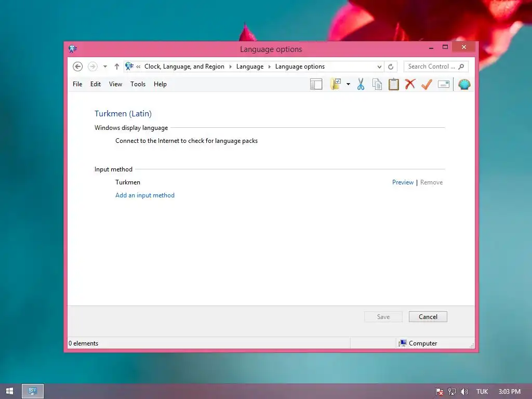The image size is (532, 399).
Task: Click the Rename toolbar icon
Action: [444, 84]
